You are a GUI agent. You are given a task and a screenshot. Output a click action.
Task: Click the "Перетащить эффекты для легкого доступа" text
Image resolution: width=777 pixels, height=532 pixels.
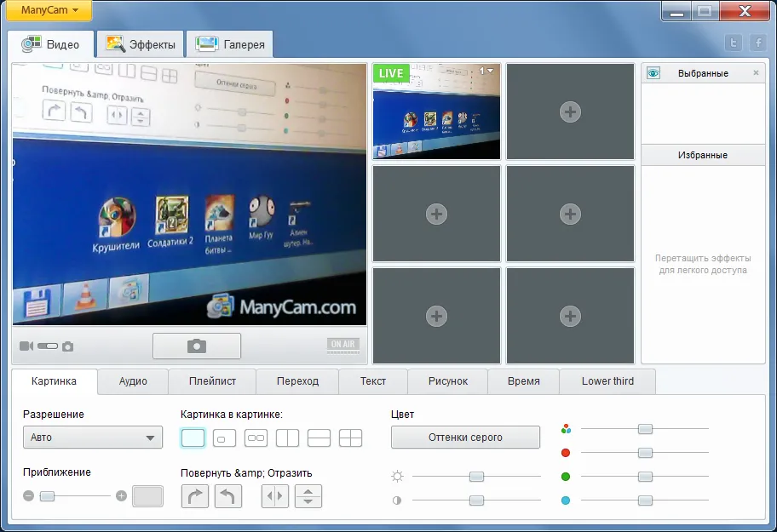[703, 264]
